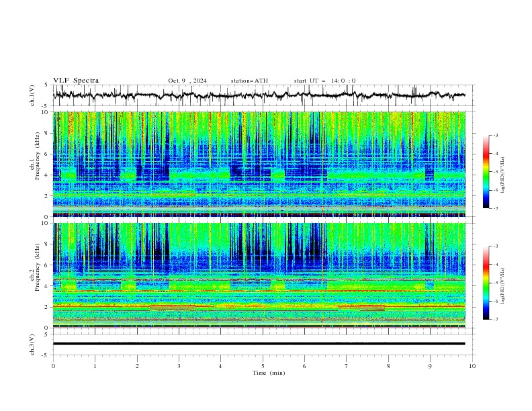This screenshot has width=532, height=411.
Task: Click the "2" minute tick label on Time axis
Action: point(137,366)
